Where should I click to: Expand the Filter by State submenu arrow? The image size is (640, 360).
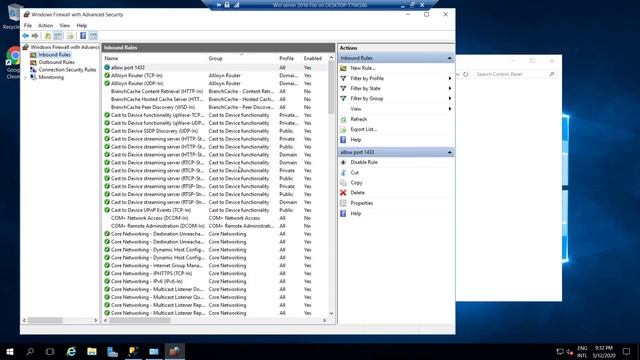[450, 89]
